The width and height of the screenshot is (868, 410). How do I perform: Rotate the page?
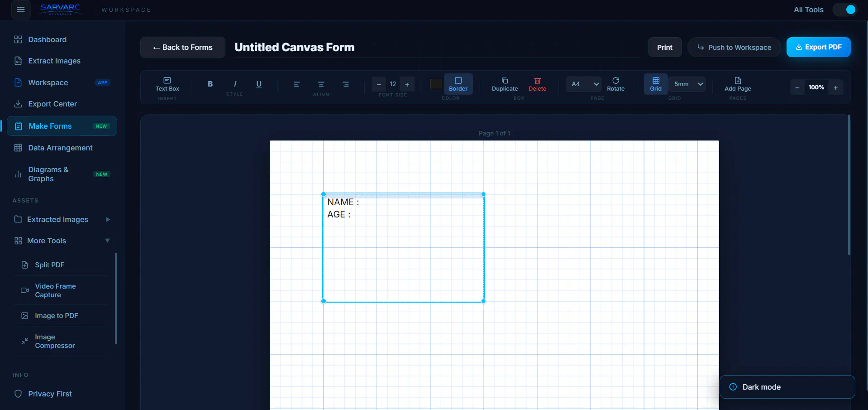[615, 84]
